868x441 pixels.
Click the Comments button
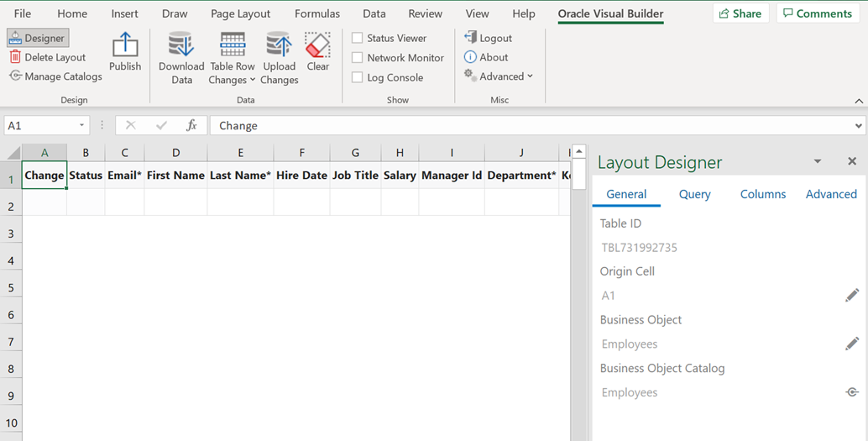click(x=818, y=13)
